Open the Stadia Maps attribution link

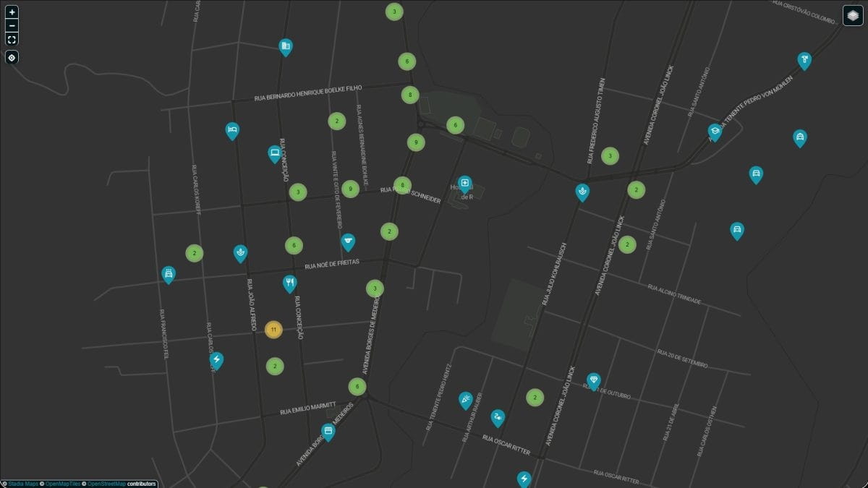pos(23,484)
